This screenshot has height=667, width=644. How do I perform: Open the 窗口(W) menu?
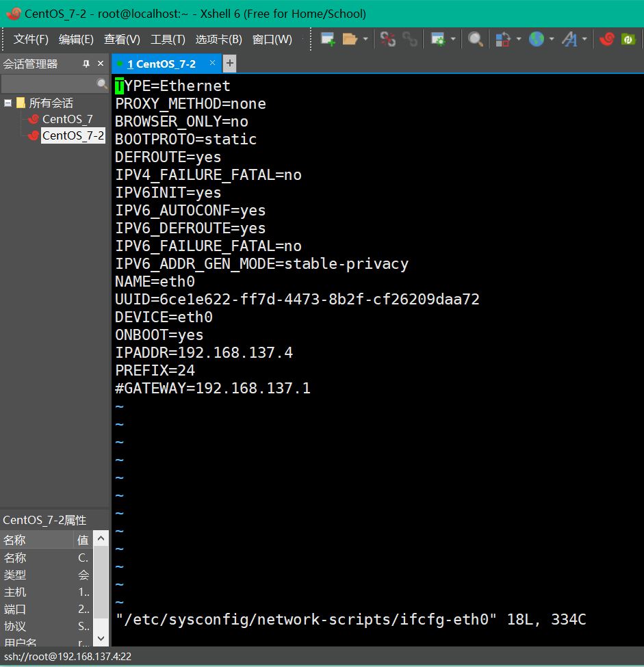[x=272, y=40]
